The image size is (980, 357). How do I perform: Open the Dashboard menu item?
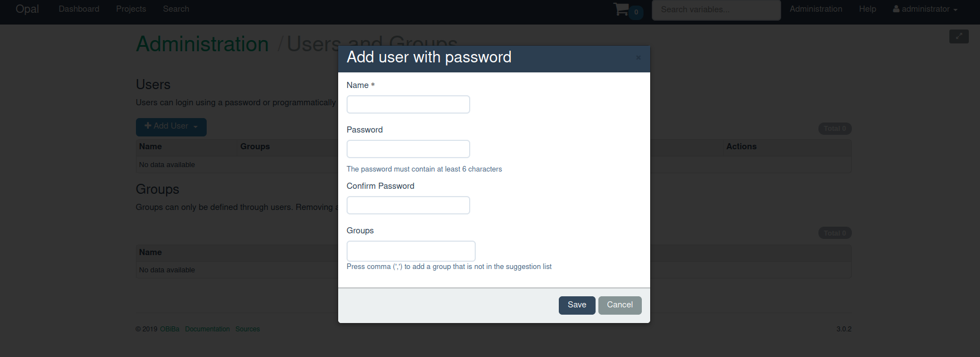pos(79,9)
